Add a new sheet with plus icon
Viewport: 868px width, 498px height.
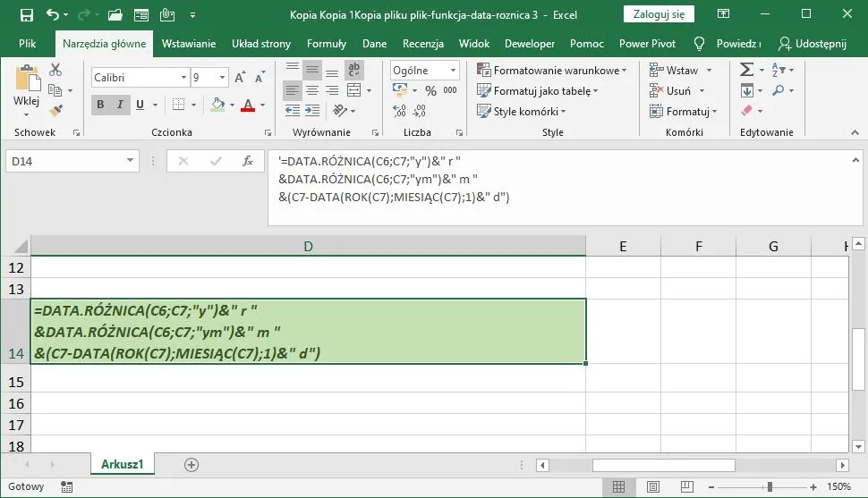pyautogui.click(x=191, y=464)
